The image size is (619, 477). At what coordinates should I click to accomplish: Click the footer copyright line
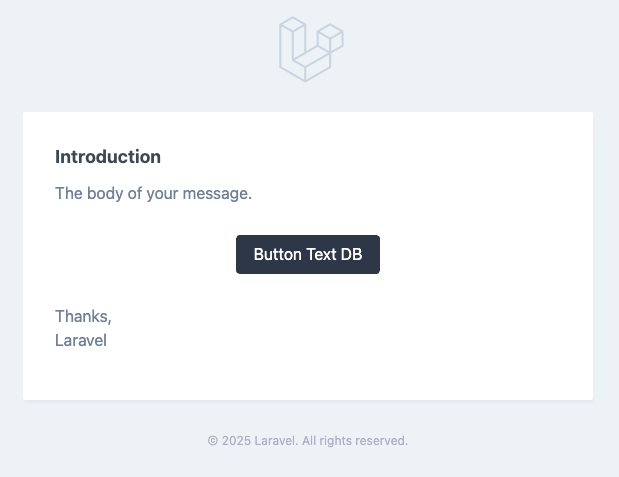pos(308,440)
